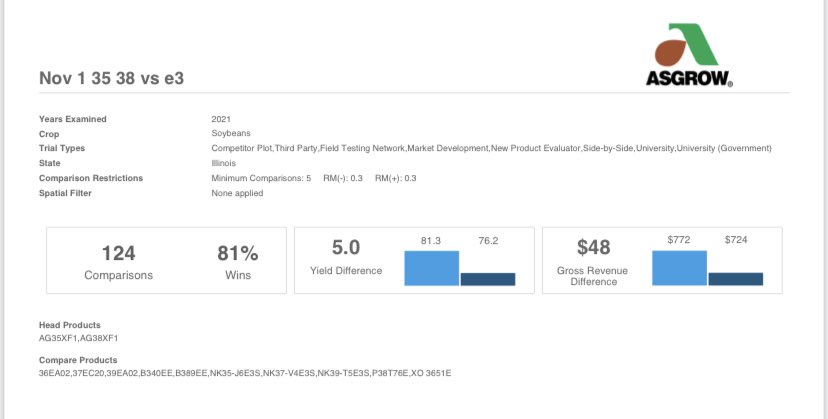Click the compare products list starting '36EA02'

[x=245, y=373]
